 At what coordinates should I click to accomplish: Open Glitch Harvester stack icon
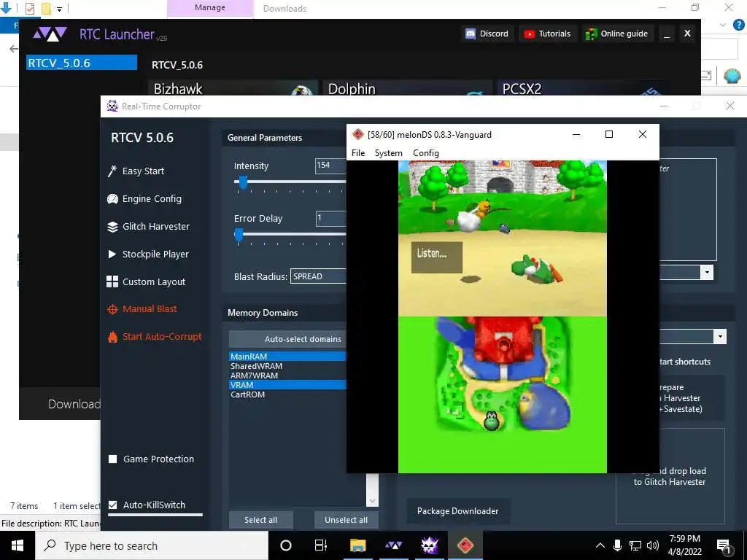tap(112, 227)
